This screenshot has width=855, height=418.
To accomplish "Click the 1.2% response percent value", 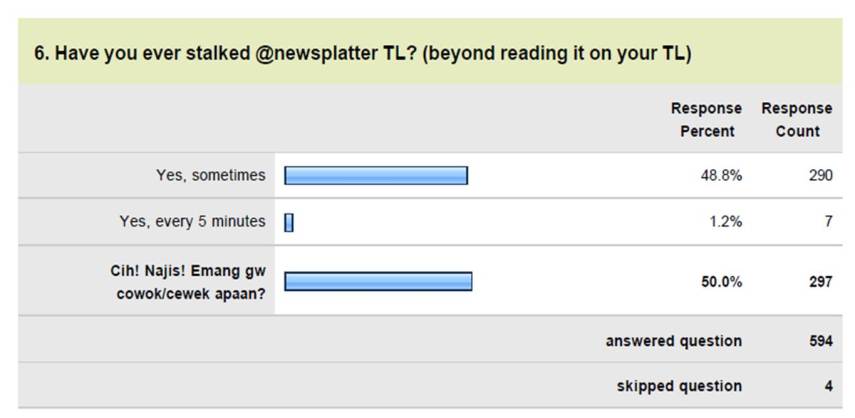I will [724, 222].
